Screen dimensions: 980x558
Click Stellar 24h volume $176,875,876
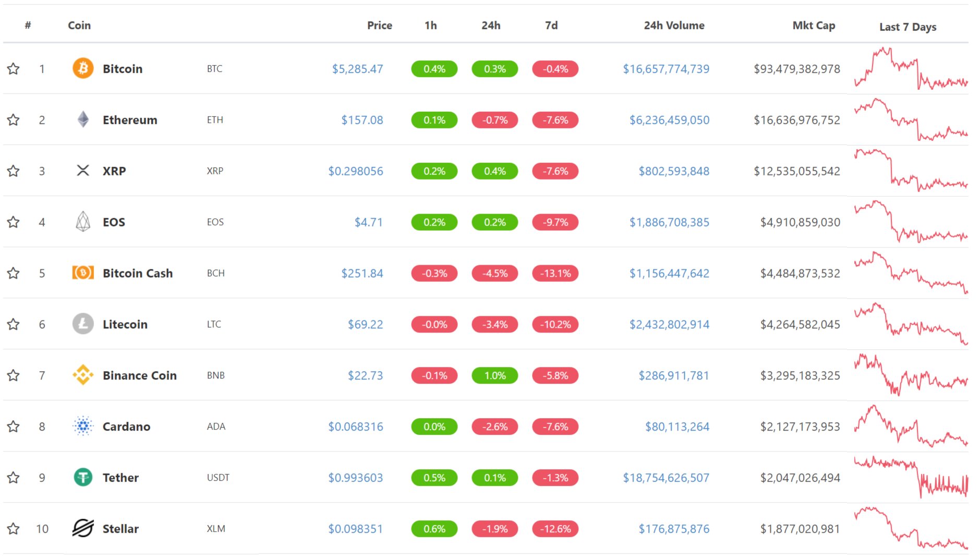tap(674, 529)
